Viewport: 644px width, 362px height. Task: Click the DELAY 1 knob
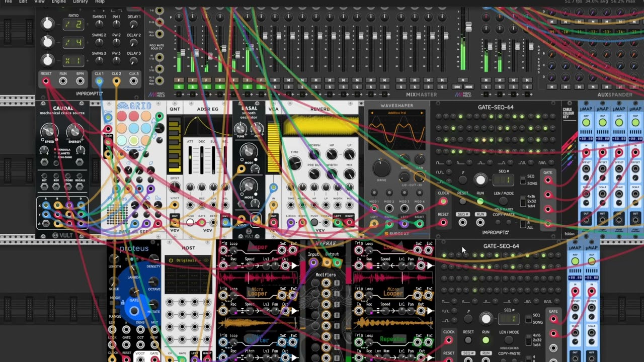tap(134, 24)
